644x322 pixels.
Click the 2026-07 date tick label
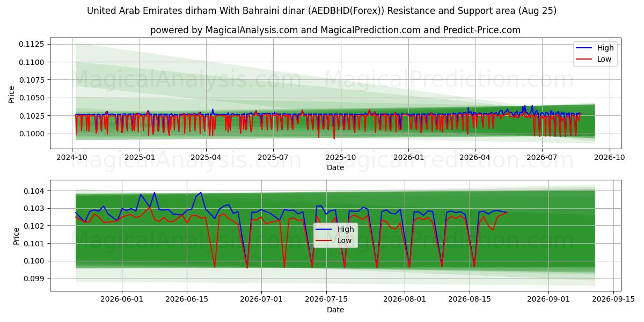[542, 158]
